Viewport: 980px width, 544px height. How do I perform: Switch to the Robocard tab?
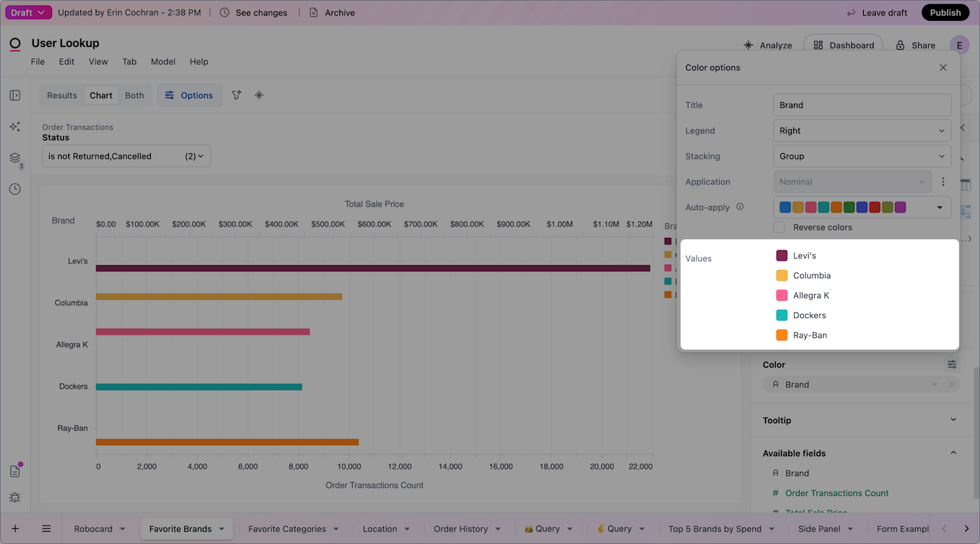pos(93,529)
